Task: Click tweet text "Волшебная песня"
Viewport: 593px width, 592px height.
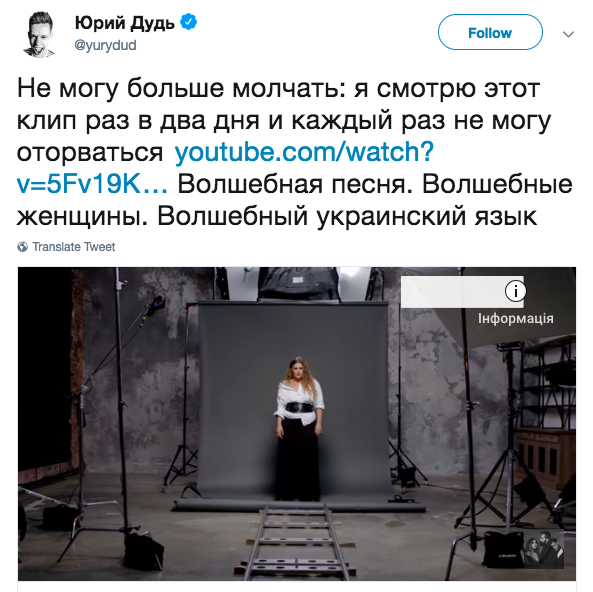Action: tap(295, 184)
